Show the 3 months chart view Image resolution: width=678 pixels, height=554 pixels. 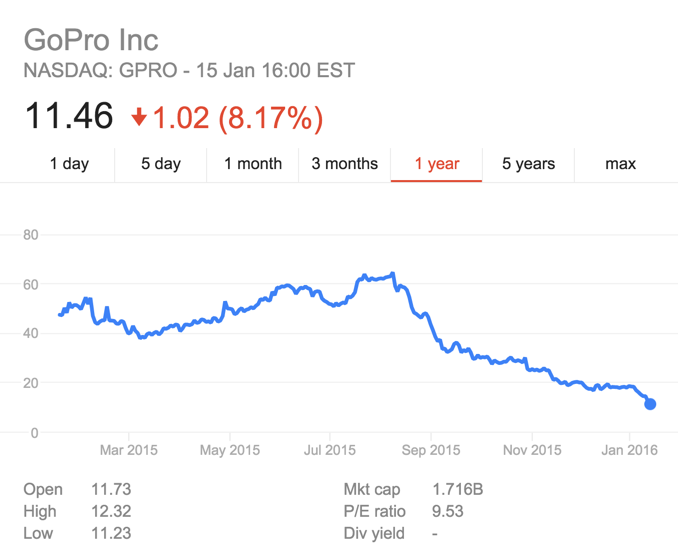[345, 164]
